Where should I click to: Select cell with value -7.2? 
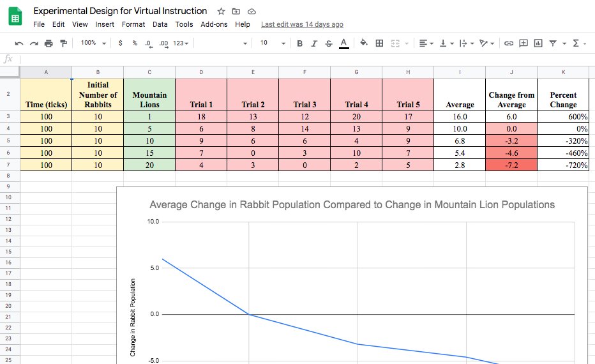coord(511,165)
